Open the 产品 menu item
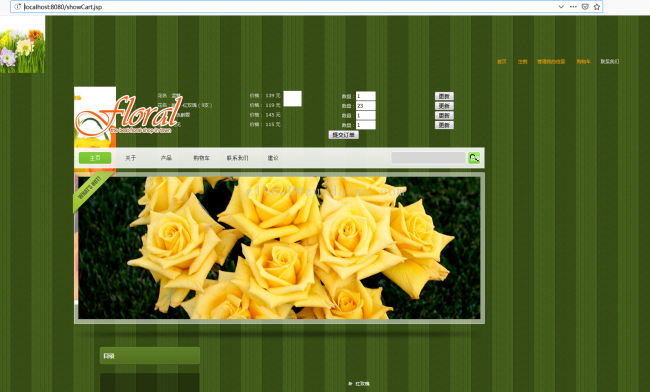Screen dimensions: 650x392 (166, 158)
